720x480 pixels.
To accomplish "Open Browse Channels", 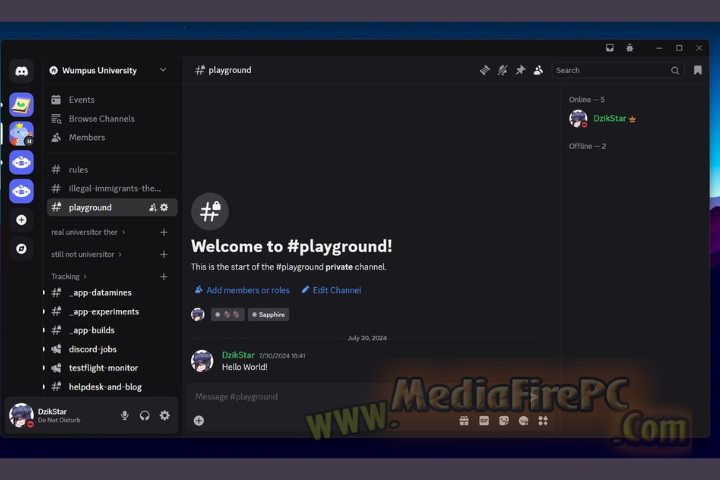I will 112,119.
